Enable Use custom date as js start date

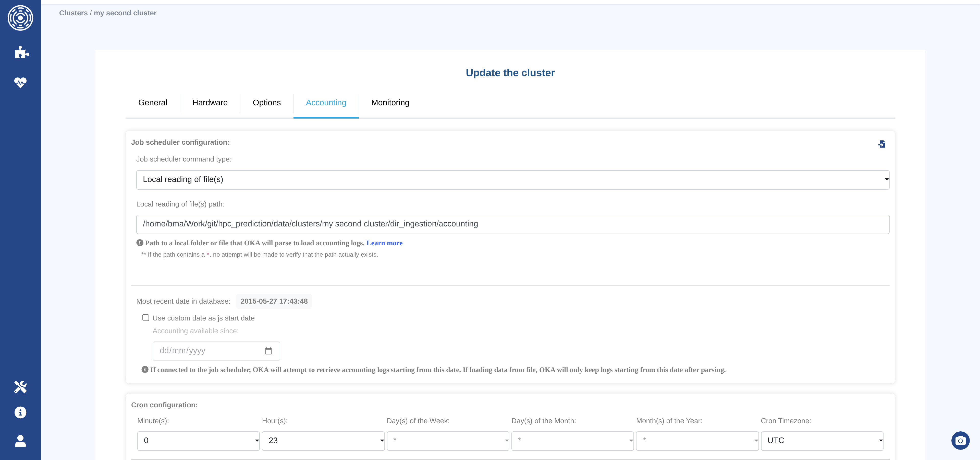tap(146, 318)
